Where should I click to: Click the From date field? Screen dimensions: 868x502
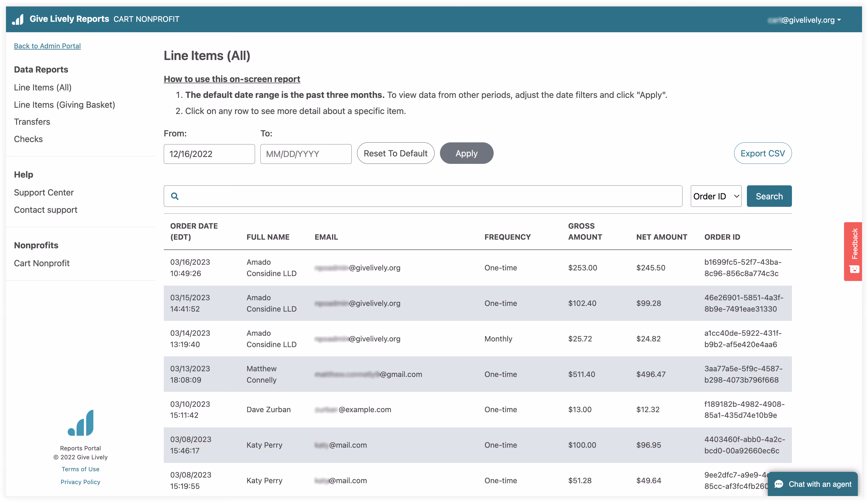coord(209,154)
